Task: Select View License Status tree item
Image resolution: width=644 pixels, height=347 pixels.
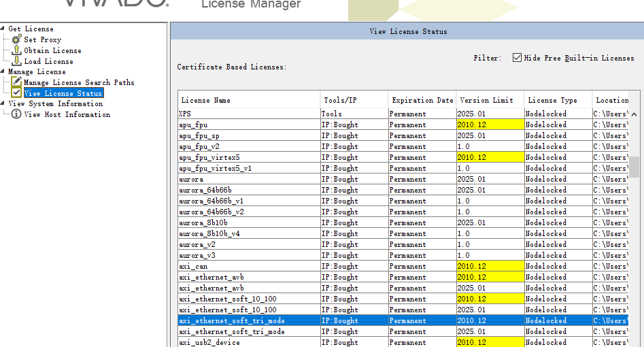Action: [63, 93]
